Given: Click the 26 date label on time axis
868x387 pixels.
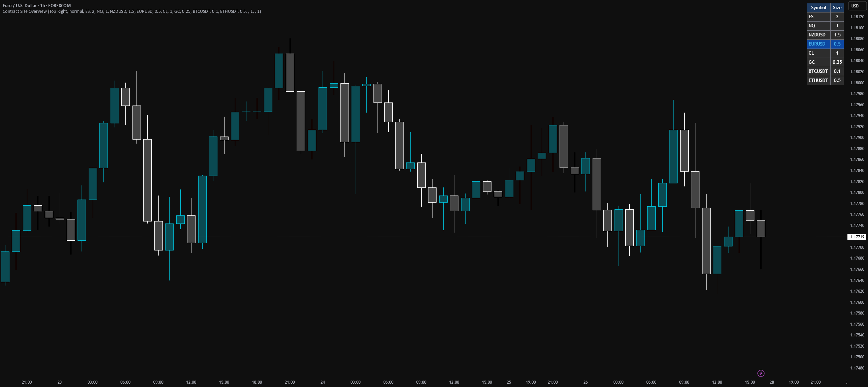Looking at the screenshot, I should (586, 382).
